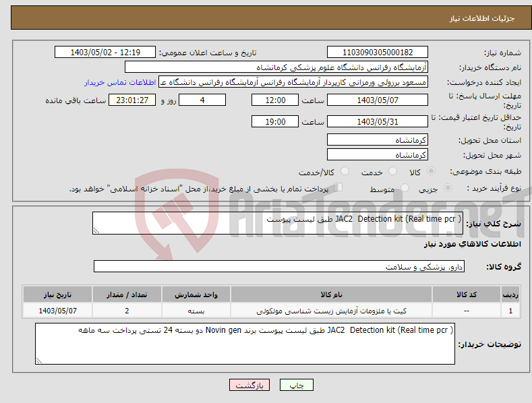
Task: Click the resize handle of توضیحات خریدار textarea
Action: pyautogui.click(x=39, y=361)
